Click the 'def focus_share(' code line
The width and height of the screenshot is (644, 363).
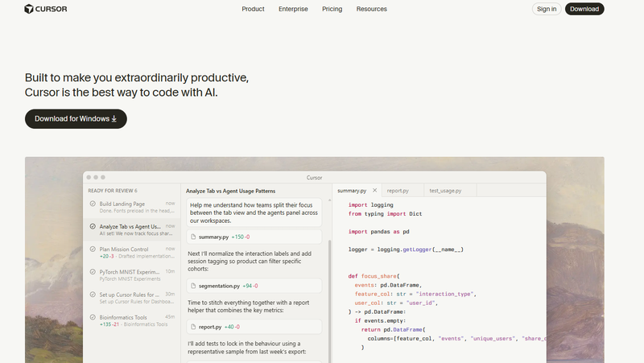374,276
